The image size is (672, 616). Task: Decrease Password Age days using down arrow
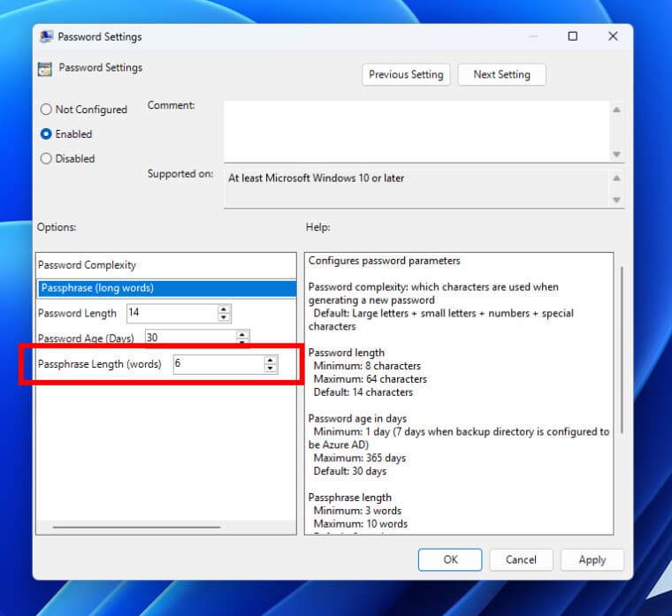tap(242, 342)
